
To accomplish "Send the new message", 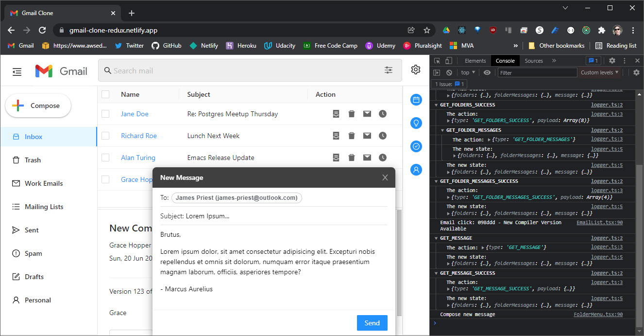I will (372, 323).
